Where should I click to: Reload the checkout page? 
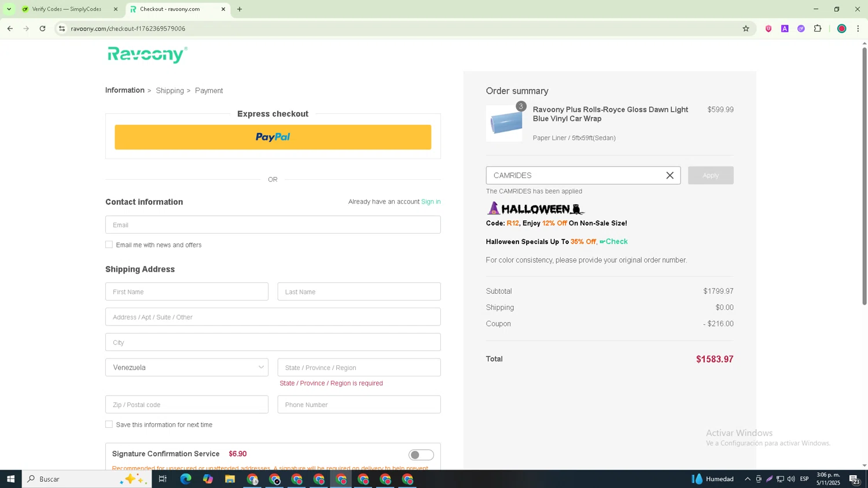pos(42,28)
